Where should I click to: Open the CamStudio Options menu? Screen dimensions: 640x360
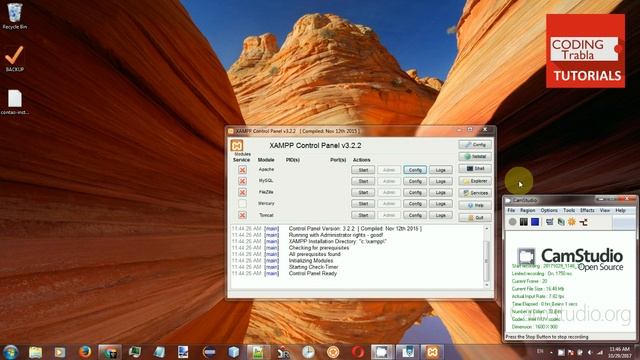pyautogui.click(x=549, y=210)
